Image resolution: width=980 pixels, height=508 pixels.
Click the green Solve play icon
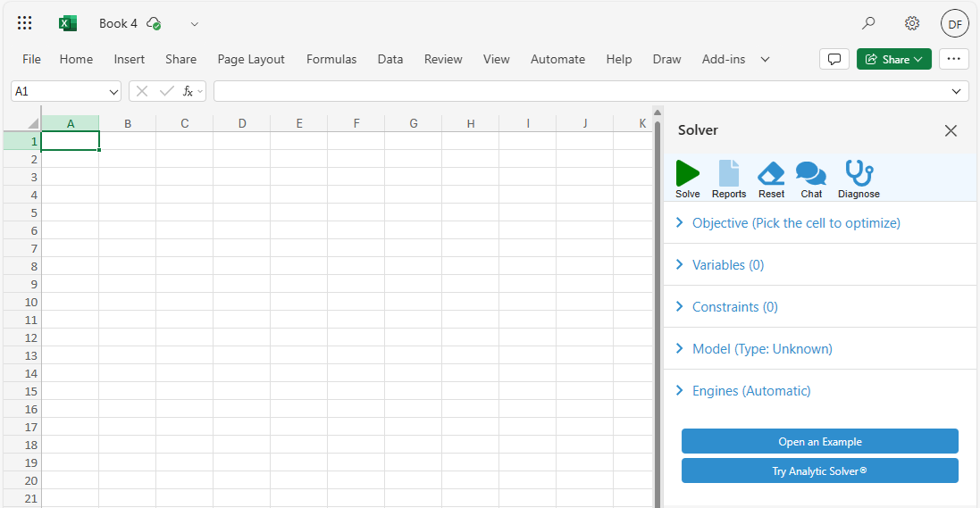[x=687, y=174]
